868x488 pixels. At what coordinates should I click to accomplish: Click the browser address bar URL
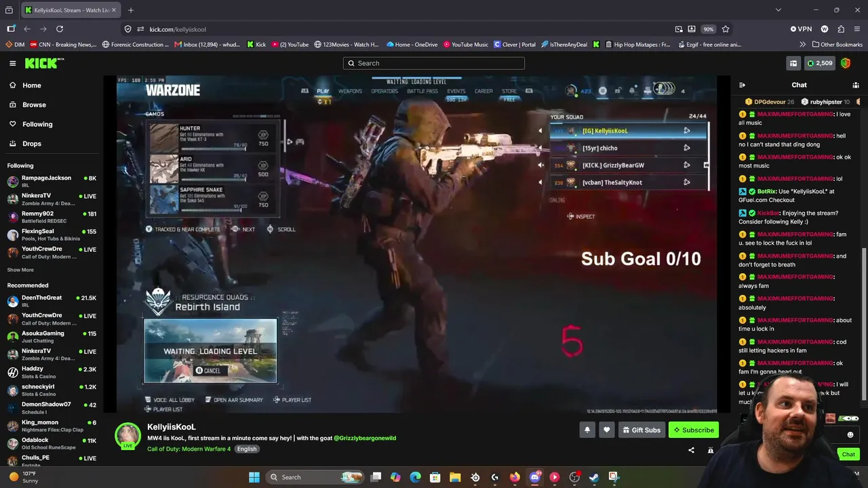click(x=178, y=29)
